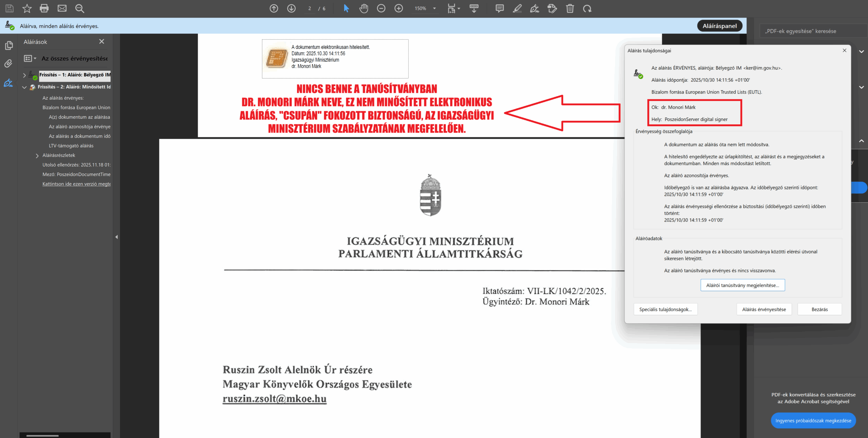This screenshot has width=868, height=438.
Task: Open the 150% zoom level dropdown
Action: click(434, 8)
